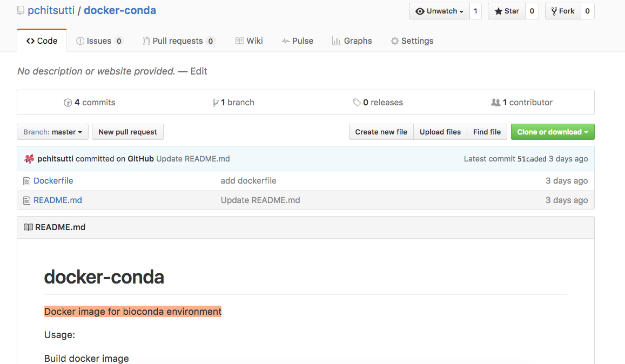Screen dimensions: 625x364
Task: Click the exclamation icon on Issues tab
Action: point(80,41)
